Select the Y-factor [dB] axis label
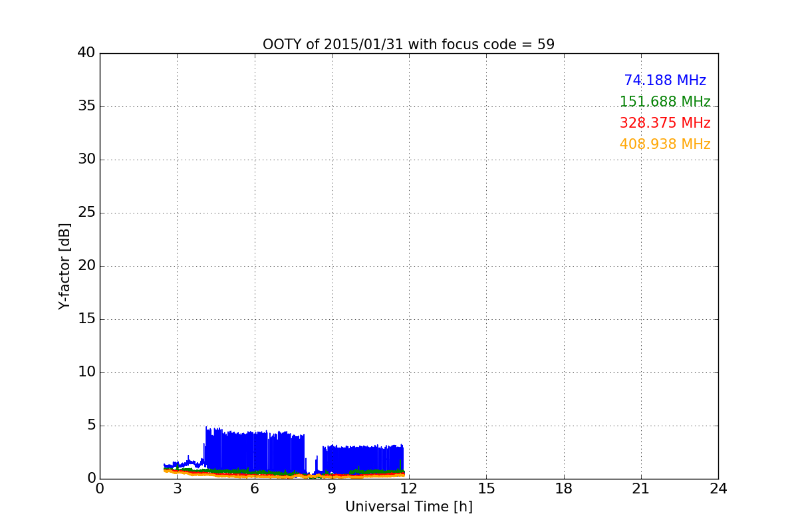This screenshot has height=532, width=798. pos(65,266)
